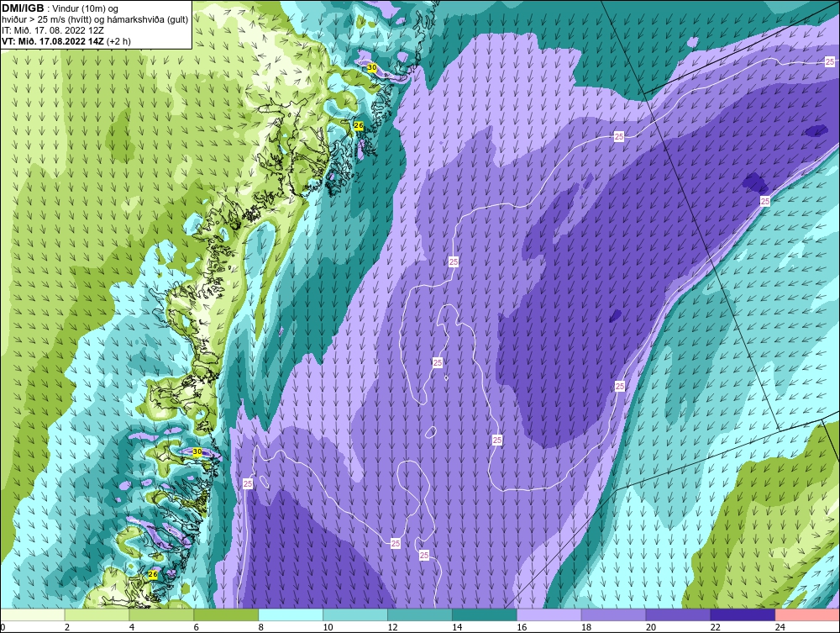The height and width of the screenshot is (633, 840).
Task: Select the teal 12–14 m/s swatch
Action: [419, 615]
